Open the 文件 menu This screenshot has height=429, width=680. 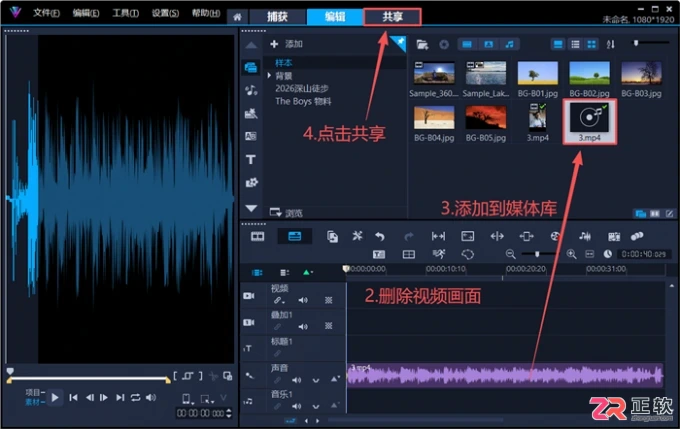tap(46, 13)
